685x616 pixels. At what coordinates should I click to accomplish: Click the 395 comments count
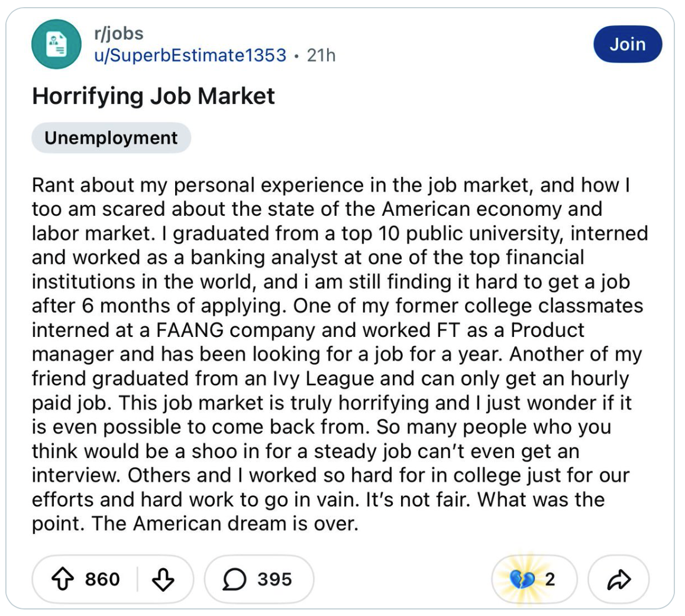pyautogui.click(x=274, y=579)
